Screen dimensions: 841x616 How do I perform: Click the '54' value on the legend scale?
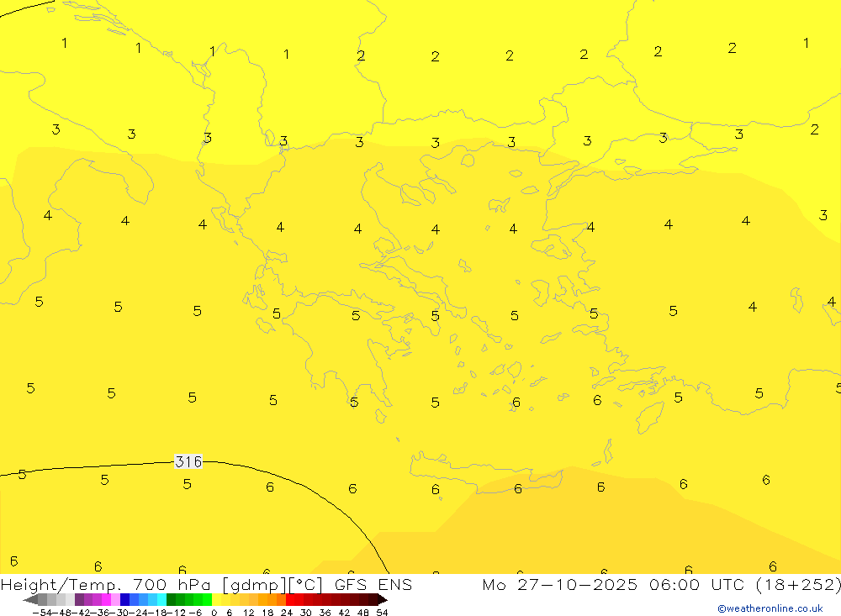tap(382, 613)
